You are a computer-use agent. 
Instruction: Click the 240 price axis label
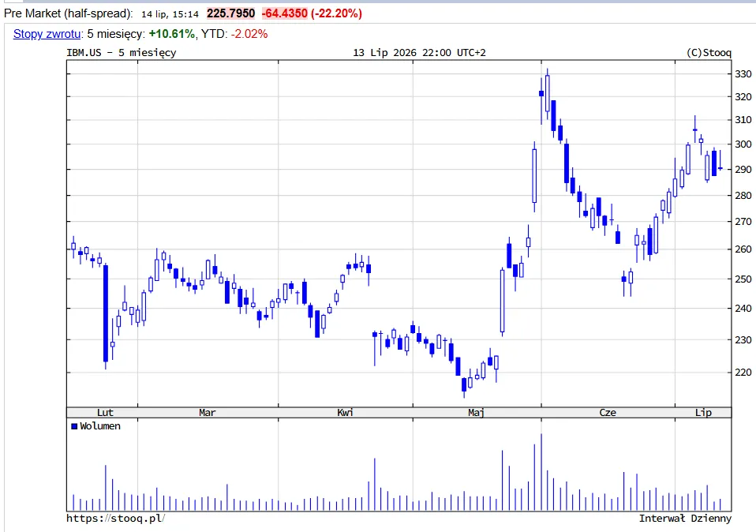point(743,309)
